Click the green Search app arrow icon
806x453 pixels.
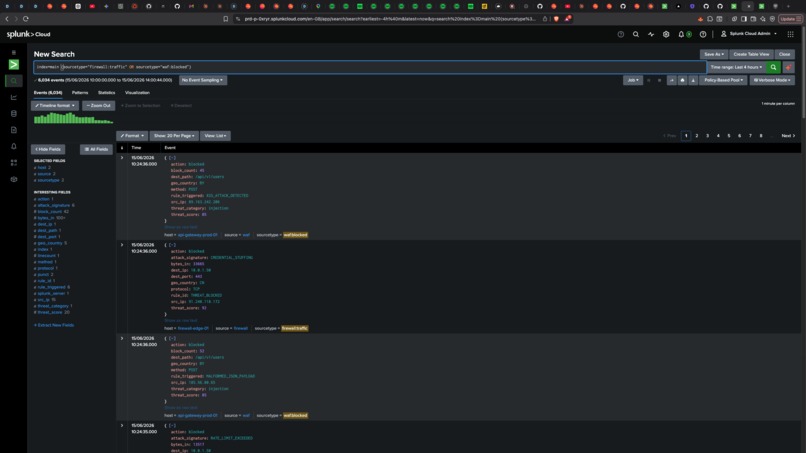point(14,65)
